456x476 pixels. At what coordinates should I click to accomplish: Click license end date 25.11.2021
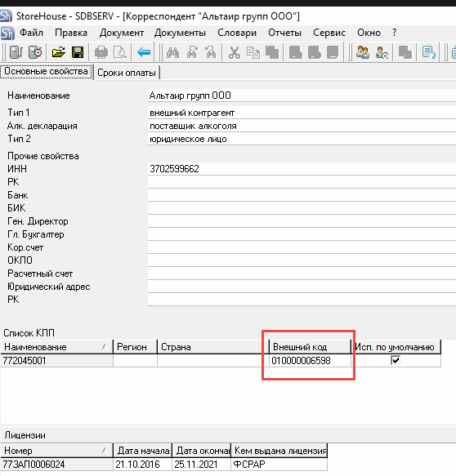tap(201, 464)
